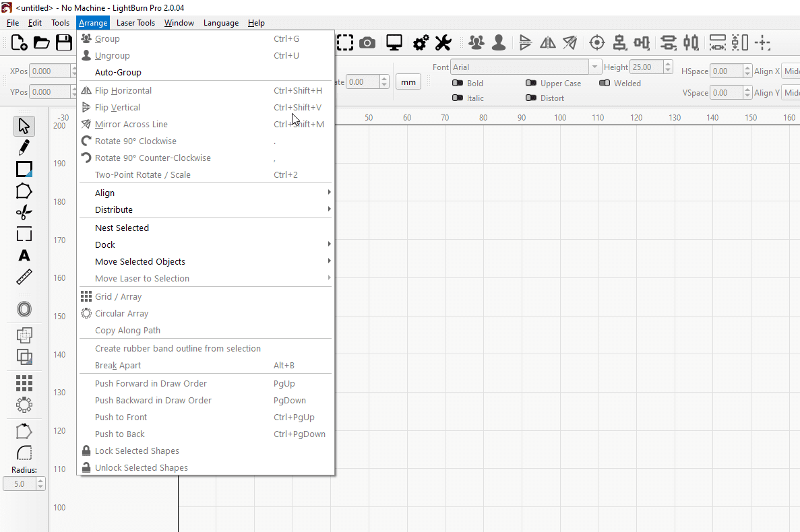800x532 pixels.
Task: Toggle the Welded switch
Action: point(605,83)
